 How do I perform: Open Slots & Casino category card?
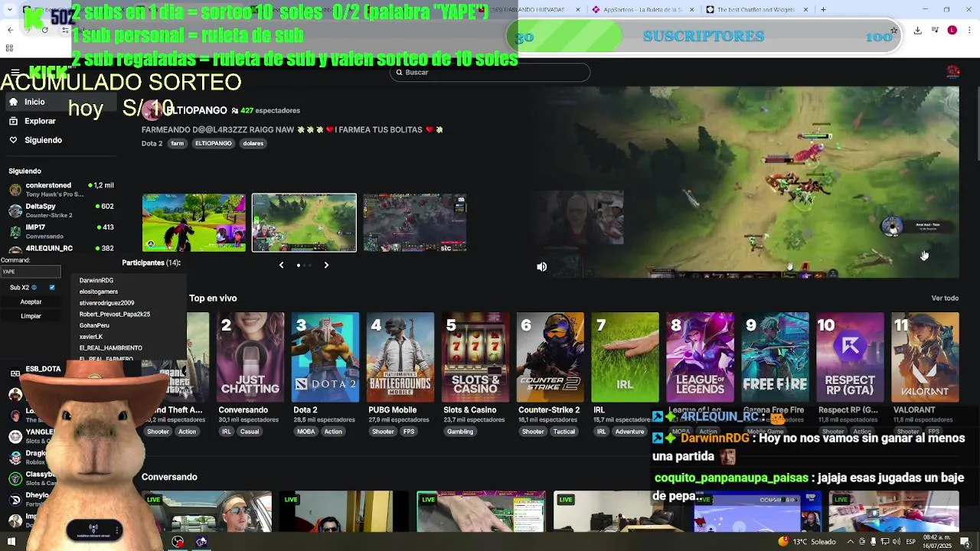pos(475,357)
